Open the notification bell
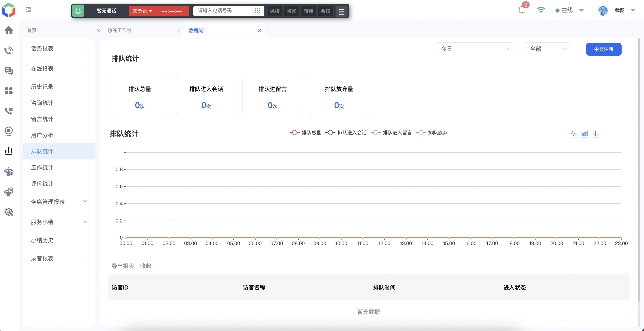Screen dimensions: 644x331 522,10
